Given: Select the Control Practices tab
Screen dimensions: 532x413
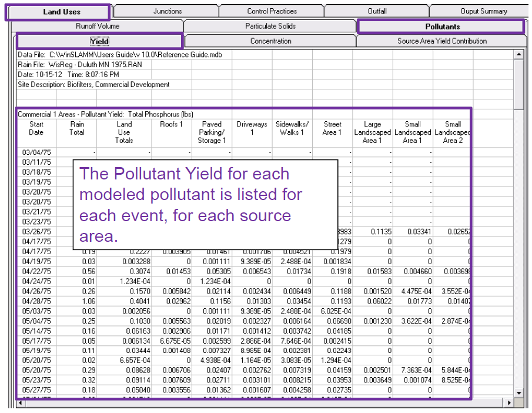Looking at the screenshot, I should pyautogui.click(x=272, y=11).
